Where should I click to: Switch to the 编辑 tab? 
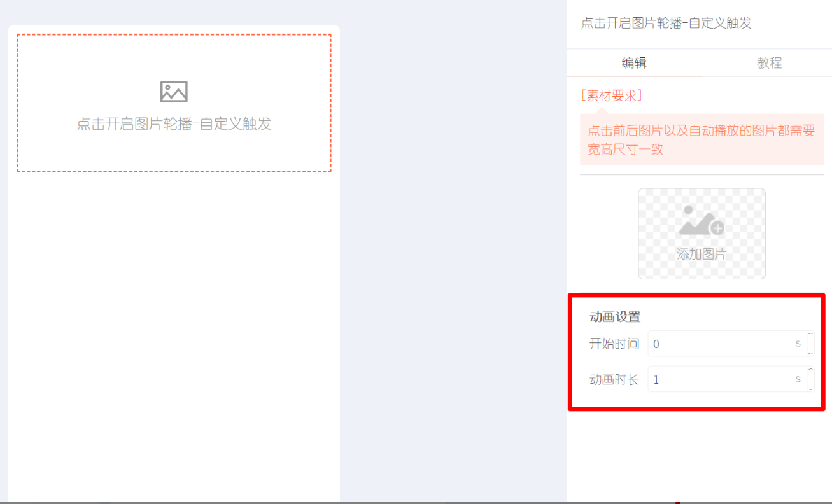coord(634,63)
